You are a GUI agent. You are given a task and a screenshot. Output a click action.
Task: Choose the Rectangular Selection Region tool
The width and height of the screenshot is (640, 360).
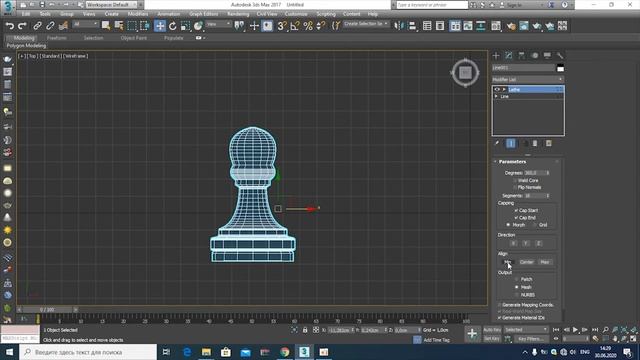click(132, 26)
